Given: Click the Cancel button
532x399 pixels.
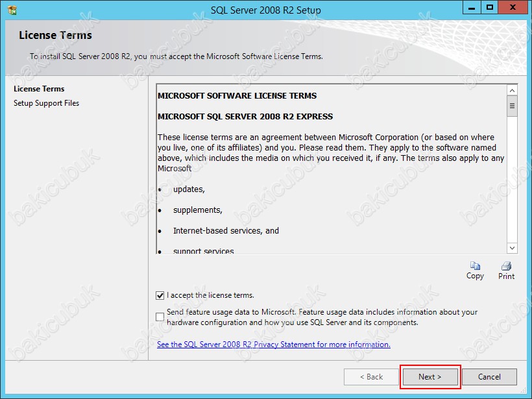Looking at the screenshot, I should [489, 377].
